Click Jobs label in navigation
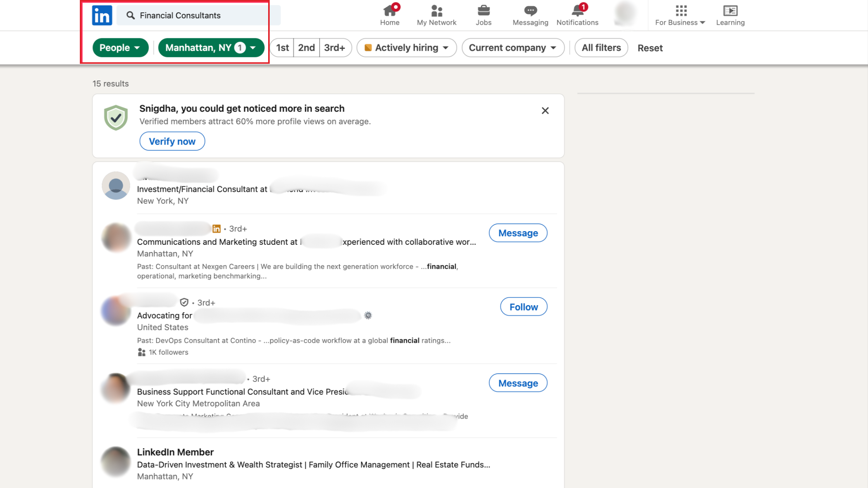Screen dimensions: 868x488 point(484,22)
